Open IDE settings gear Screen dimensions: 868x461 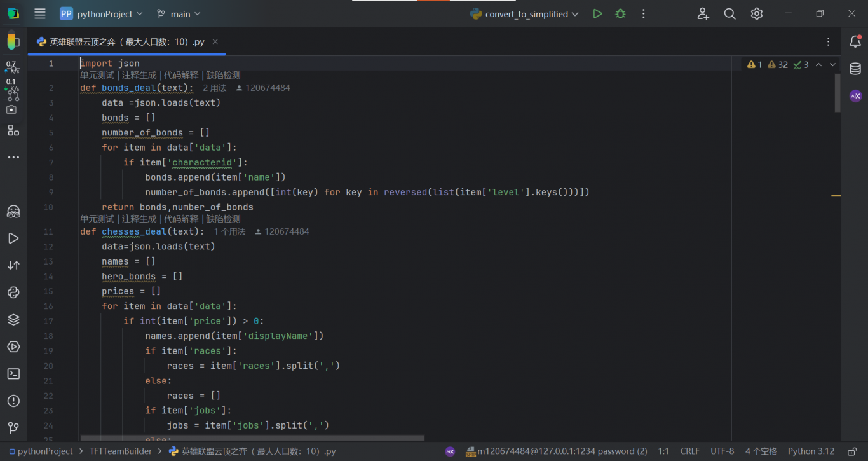point(756,13)
